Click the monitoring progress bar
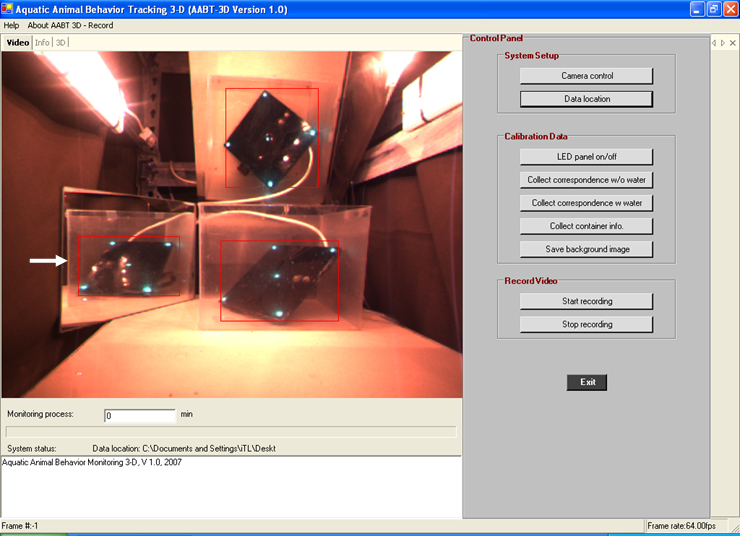Screen dimensions: 741x538 tap(231, 432)
